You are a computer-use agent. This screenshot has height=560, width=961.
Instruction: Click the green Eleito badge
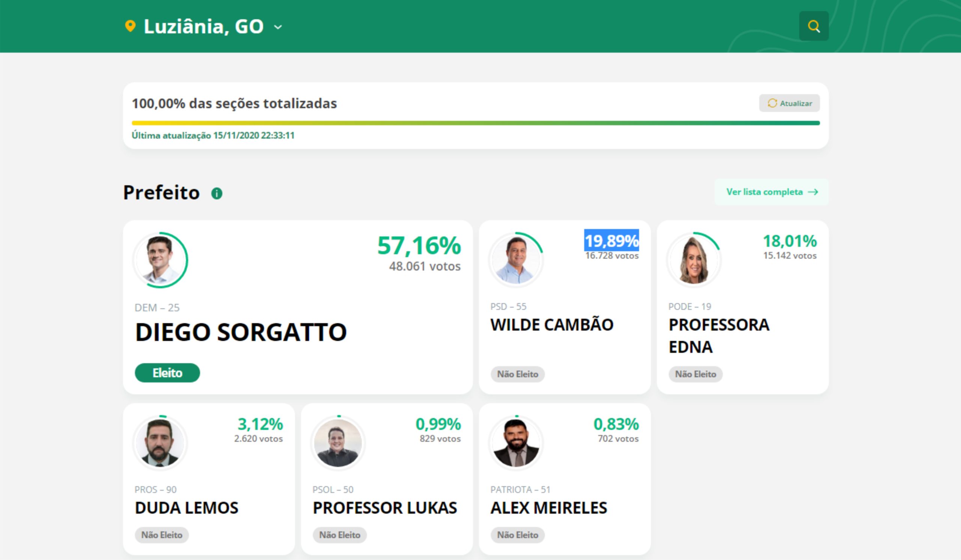pyautogui.click(x=167, y=373)
